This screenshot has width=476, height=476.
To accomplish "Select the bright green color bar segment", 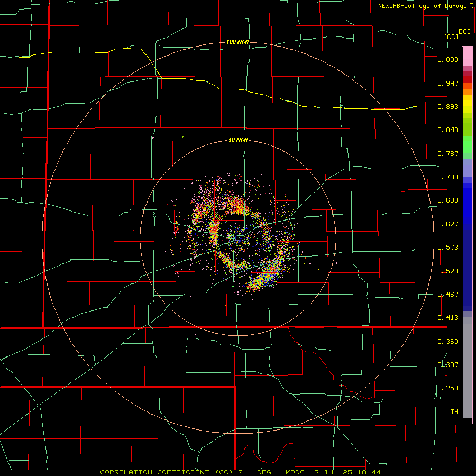I will click(467, 144).
